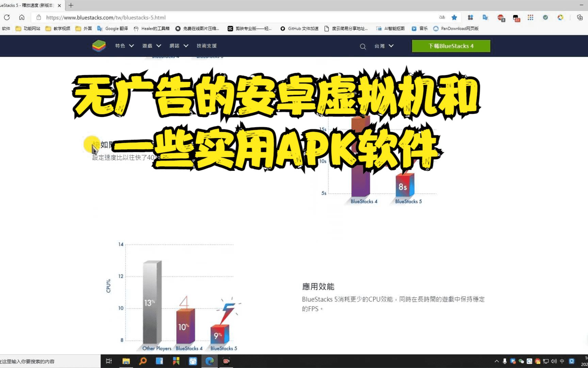This screenshot has height=368, width=588.
Task: Click the bluestacks.com URL in address bar
Action: tap(106, 17)
